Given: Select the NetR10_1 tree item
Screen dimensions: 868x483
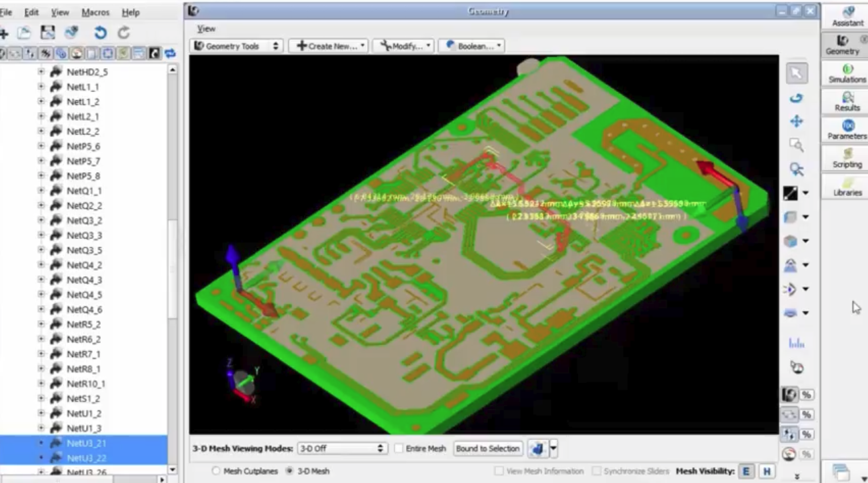Looking at the screenshot, I should (x=86, y=384).
